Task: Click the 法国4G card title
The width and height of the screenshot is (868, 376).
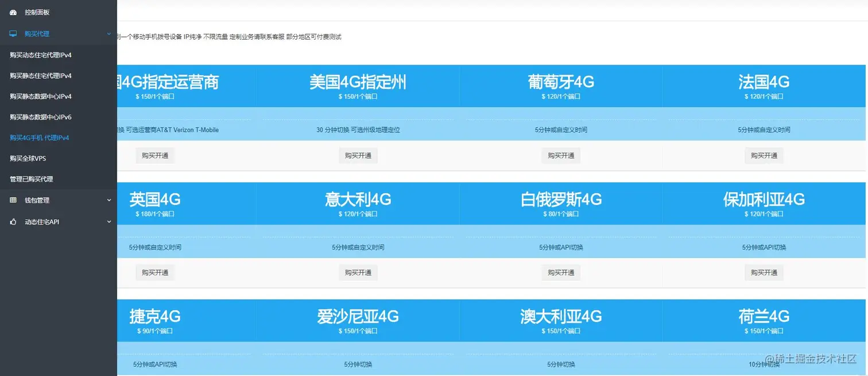Action: 764,82
